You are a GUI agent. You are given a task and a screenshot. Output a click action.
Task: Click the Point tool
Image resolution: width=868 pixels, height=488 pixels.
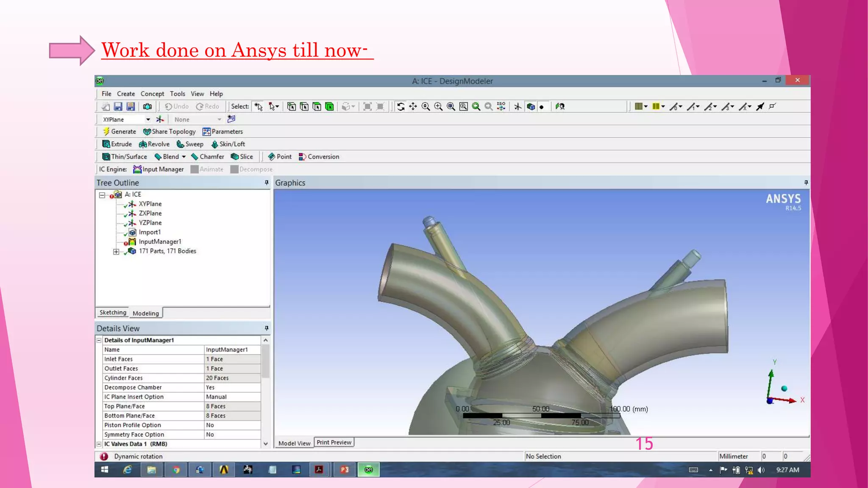point(280,157)
